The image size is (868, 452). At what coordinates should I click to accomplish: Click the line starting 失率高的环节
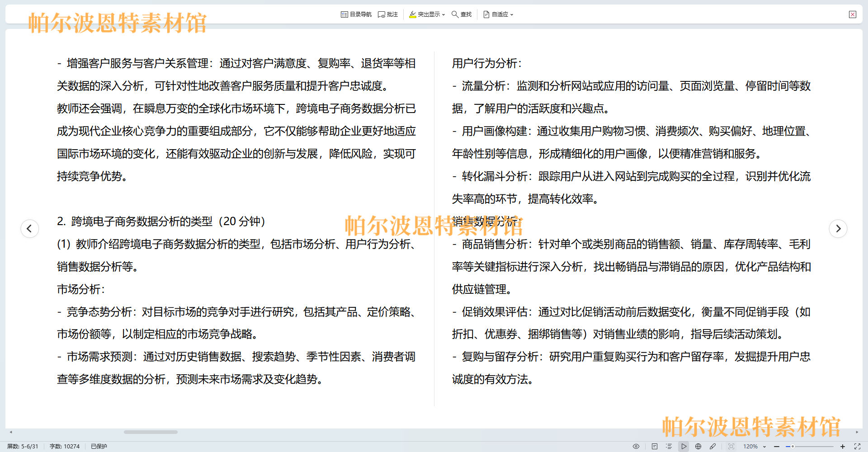tap(526, 199)
